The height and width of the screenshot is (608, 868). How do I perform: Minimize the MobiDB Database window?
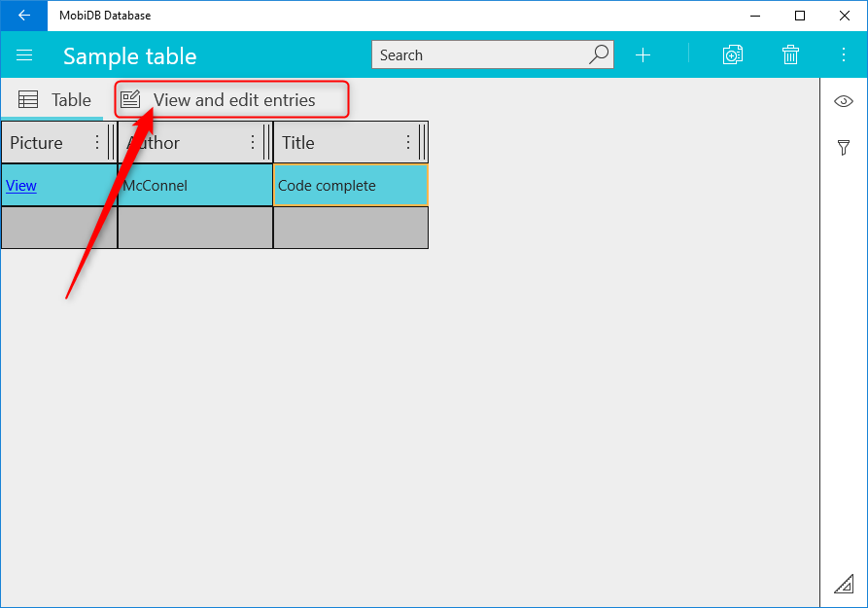755,16
